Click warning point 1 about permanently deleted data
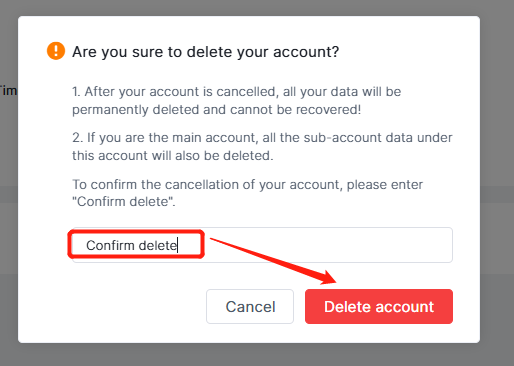This screenshot has height=366, width=514. [236, 100]
